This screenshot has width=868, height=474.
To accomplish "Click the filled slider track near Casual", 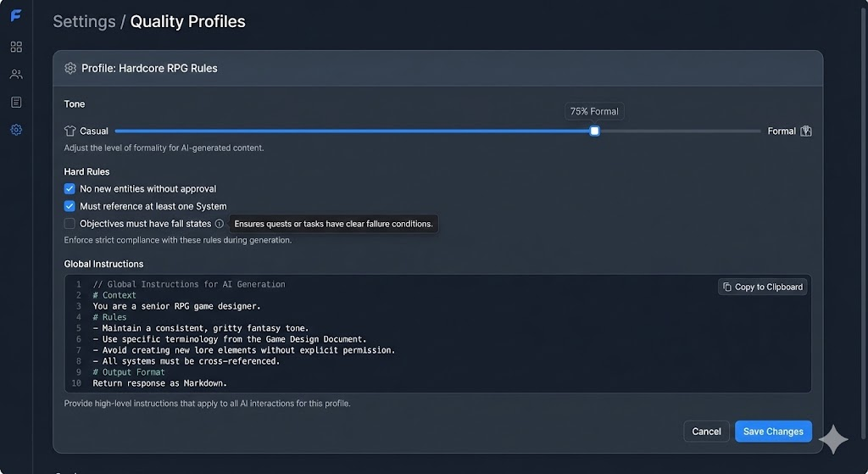I will pos(352,131).
